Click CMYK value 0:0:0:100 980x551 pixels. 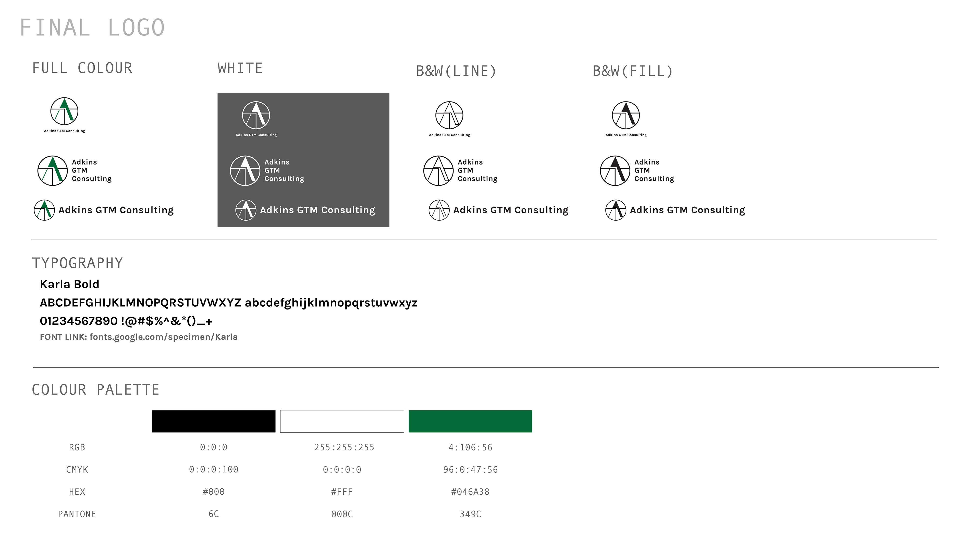214,470
